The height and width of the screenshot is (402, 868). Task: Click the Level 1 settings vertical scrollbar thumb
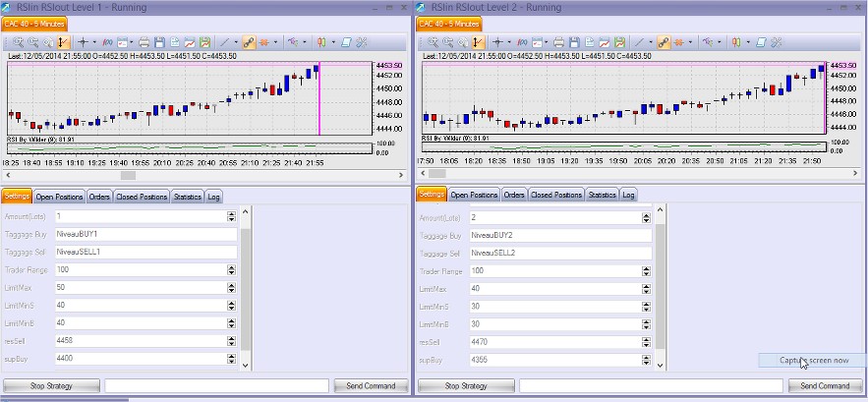[246, 289]
